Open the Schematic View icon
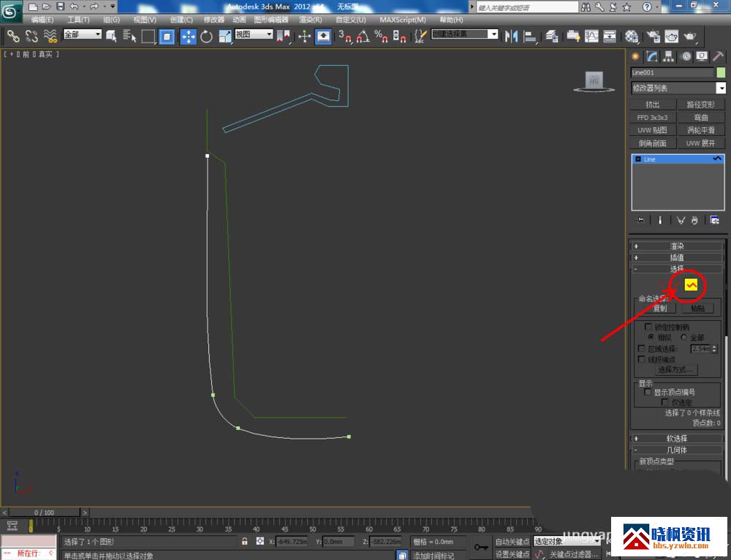The width and height of the screenshot is (731, 560). pyautogui.click(x=610, y=36)
